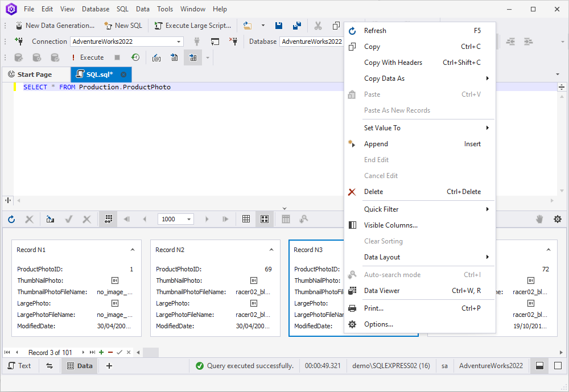569x392 pixels.
Task: Open the Tools menu
Action: click(165, 9)
